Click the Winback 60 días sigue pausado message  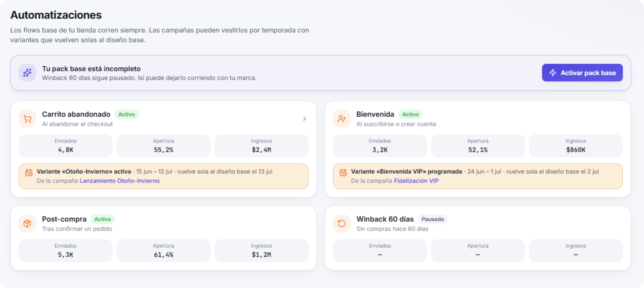tap(149, 78)
